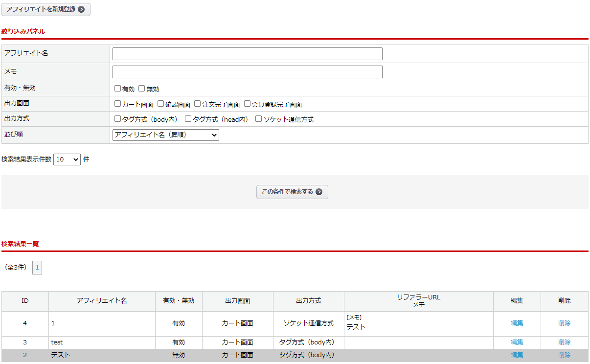Toggle the 確認画面 checkbox
This screenshot has height=364, width=590.
click(160, 104)
